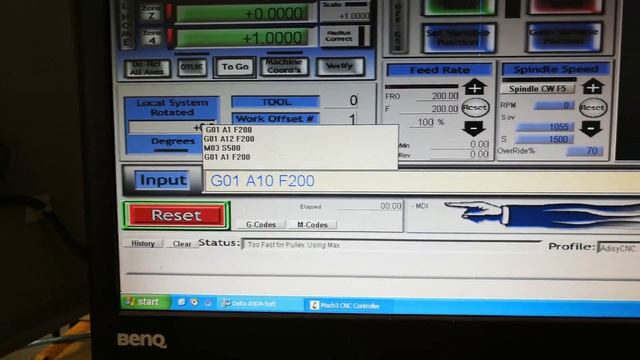The height and width of the screenshot is (360, 640).
Task: Click the Input label button
Action: tap(162, 180)
